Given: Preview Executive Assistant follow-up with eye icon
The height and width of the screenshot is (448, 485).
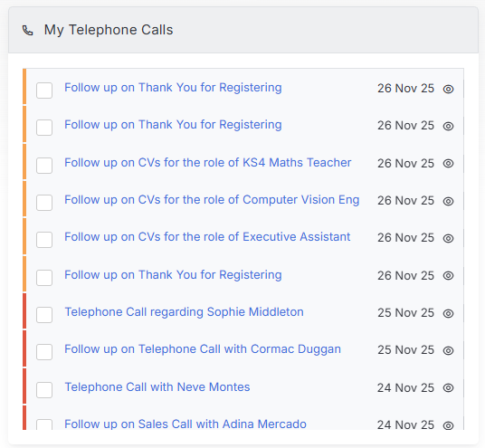Looking at the screenshot, I should coord(448,238).
